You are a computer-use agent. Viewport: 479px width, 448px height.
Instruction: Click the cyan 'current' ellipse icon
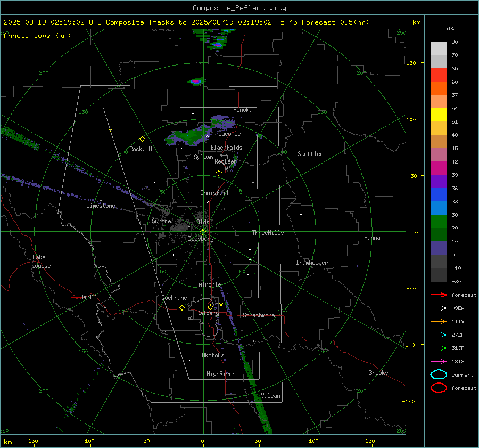coord(439,374)
